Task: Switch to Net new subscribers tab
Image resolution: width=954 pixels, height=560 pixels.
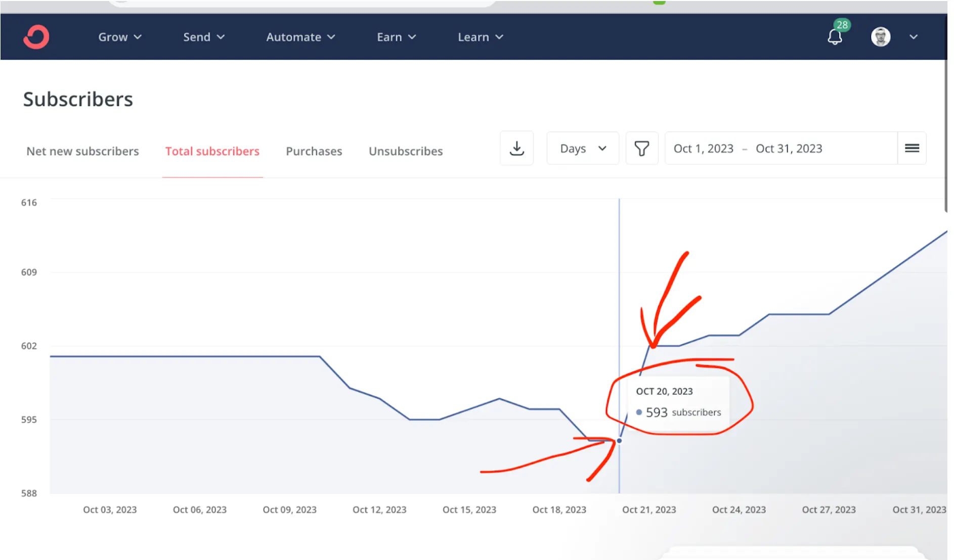Action: pyautogui.click(x=82, y=151)
